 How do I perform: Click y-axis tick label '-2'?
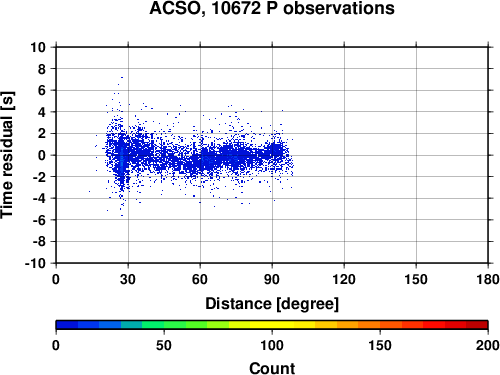(39, 177)
